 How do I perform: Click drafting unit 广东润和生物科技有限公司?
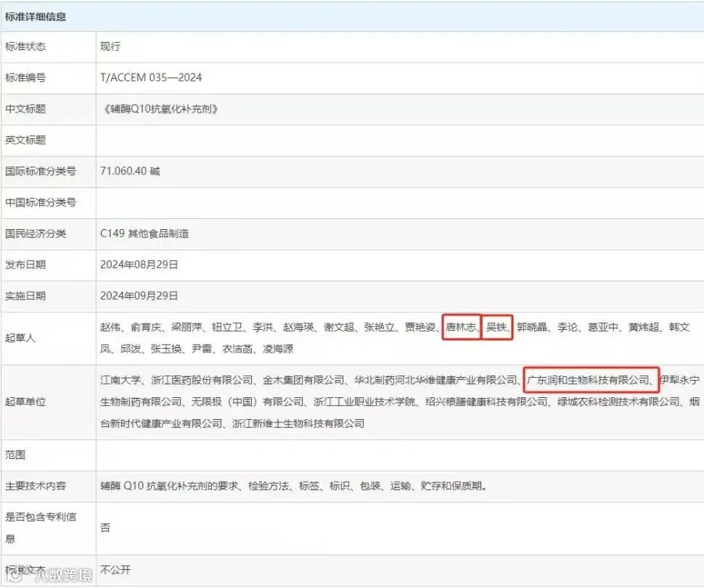click(588, 380)
